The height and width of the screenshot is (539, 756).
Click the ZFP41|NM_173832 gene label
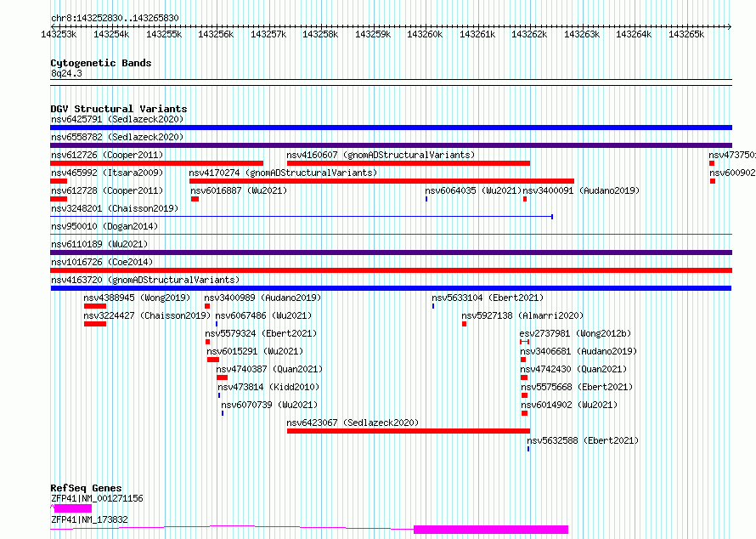tap(89, 519)
